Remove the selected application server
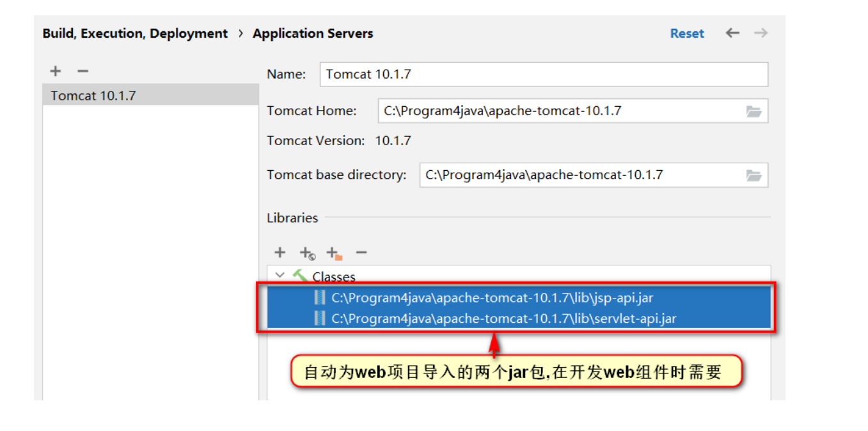Viewport: 868px width, 431px height. [x=83, y=71]
